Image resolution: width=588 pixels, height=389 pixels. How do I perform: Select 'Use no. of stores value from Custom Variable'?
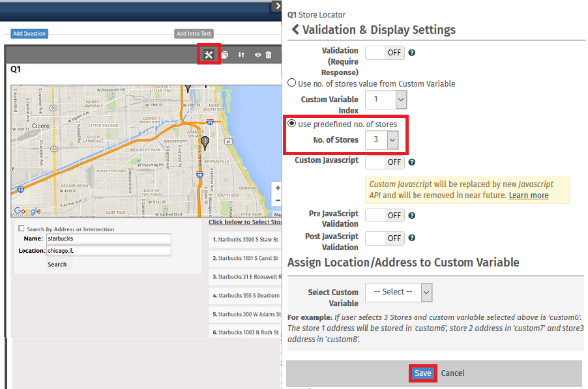coord(292,83)
